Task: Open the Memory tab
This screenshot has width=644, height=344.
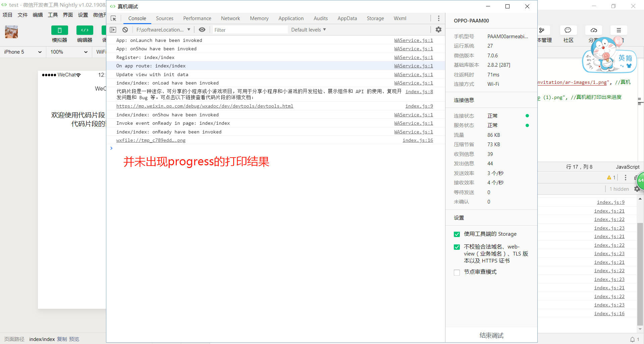Action: point(259,18)
